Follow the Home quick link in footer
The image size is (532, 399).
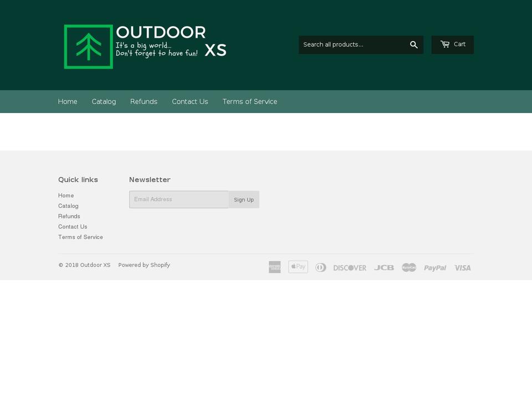pos(66,196)
